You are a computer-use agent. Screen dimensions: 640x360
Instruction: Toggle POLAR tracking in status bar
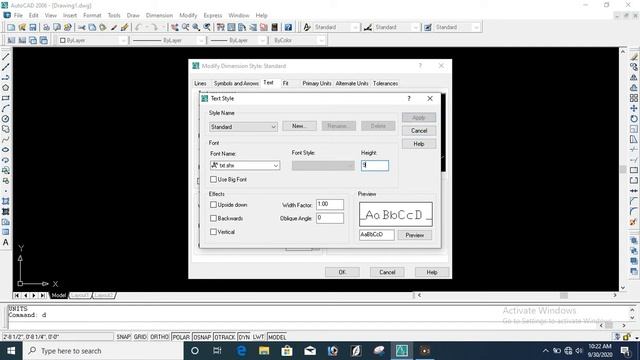coord(181,337)
